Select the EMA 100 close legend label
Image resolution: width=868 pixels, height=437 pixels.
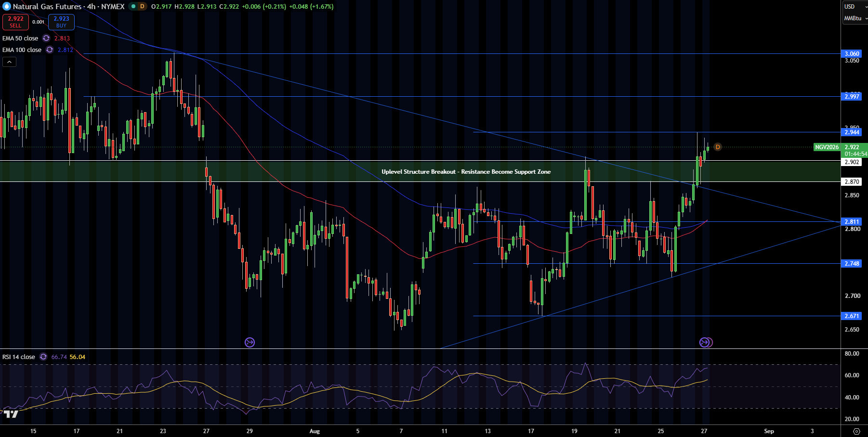click(x=22, y=50)
